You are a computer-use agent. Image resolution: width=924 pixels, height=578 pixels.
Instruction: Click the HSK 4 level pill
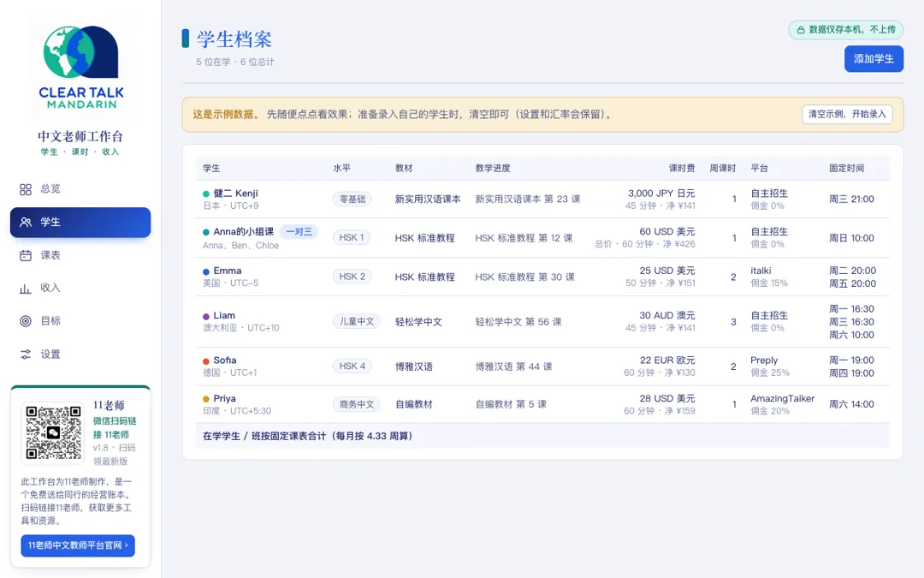click(x=352, y=366)
